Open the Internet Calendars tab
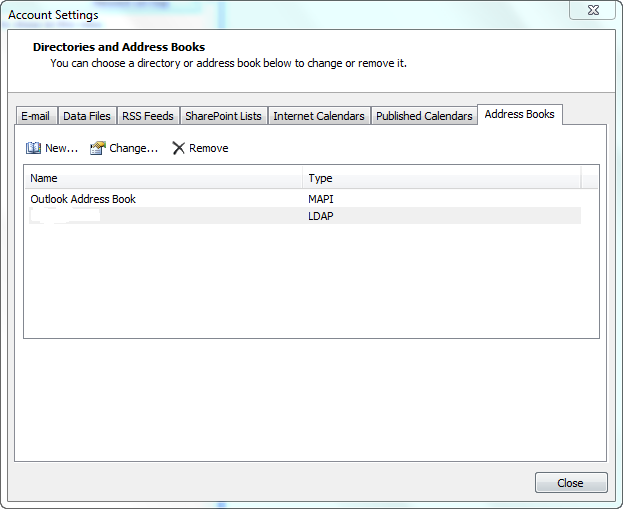Screen dimensions: 623x509 319,116
